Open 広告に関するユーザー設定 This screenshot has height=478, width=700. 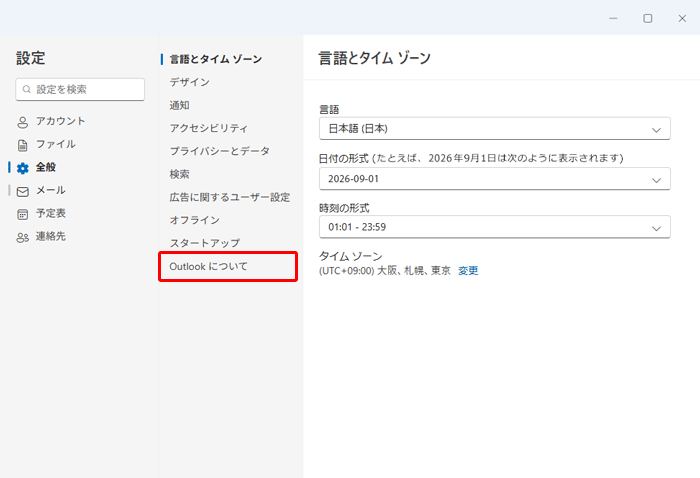click(x=230, y=197)
